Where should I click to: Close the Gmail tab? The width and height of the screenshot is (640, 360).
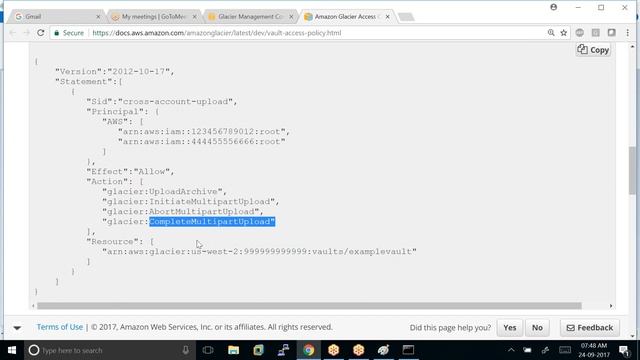(98, 17)
